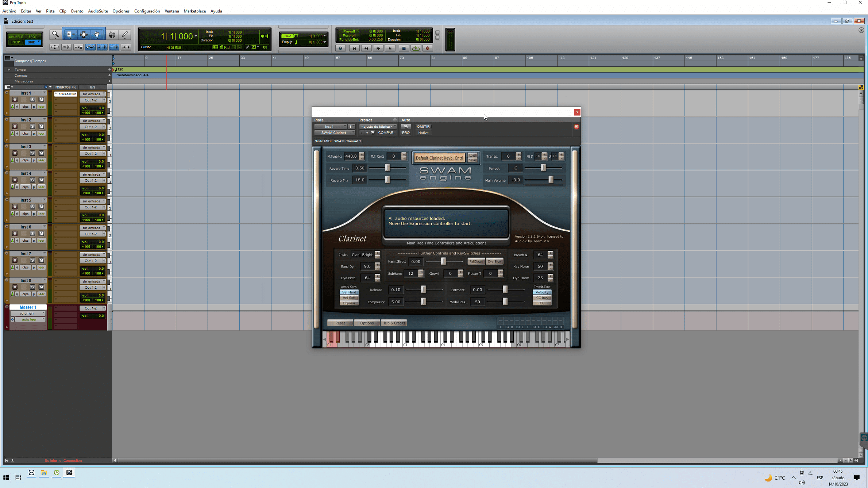
Task: Click the Help & Credits button
Action: [393, 323]
